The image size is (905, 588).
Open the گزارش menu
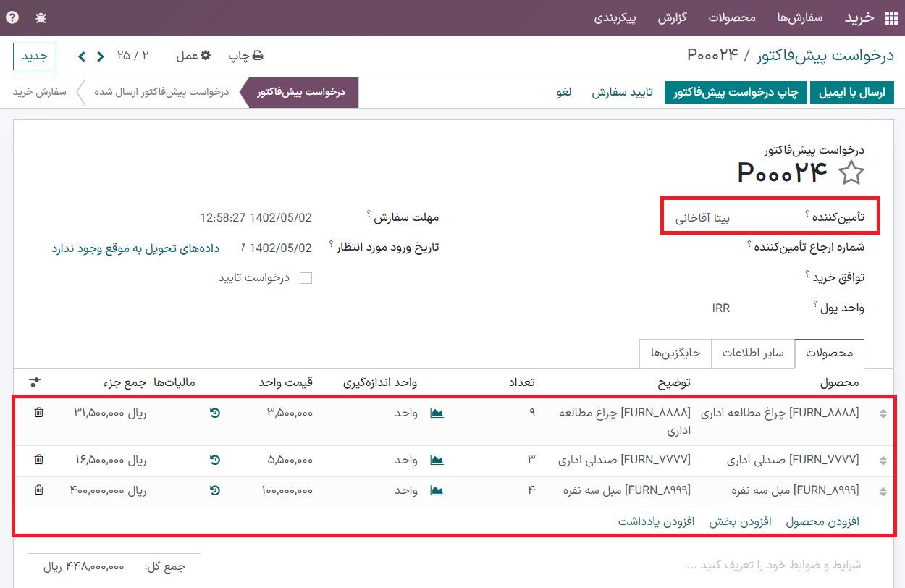pyautogui.click(x=672, y=18)
